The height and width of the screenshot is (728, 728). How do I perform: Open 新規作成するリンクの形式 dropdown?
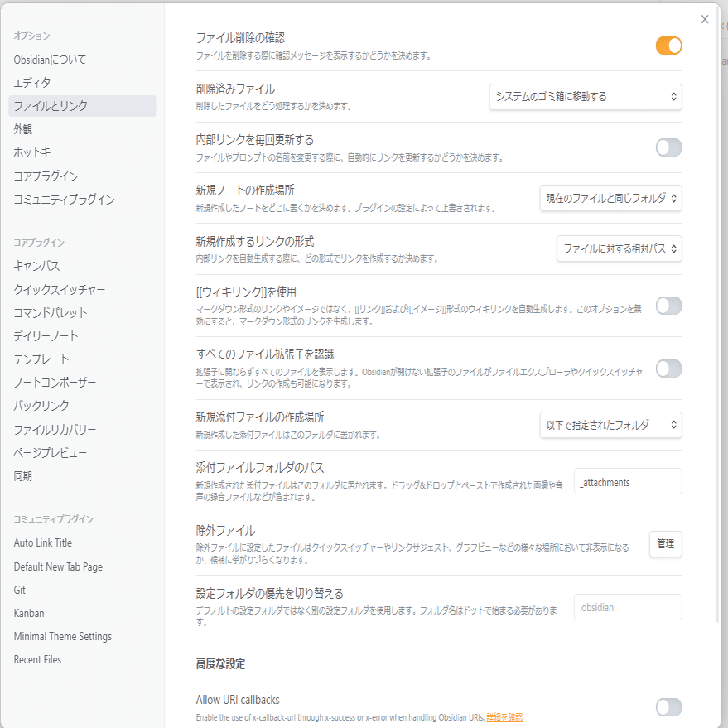[620, 248]
